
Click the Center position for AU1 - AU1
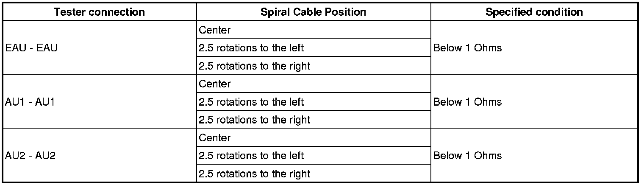(x=215, y=84)
